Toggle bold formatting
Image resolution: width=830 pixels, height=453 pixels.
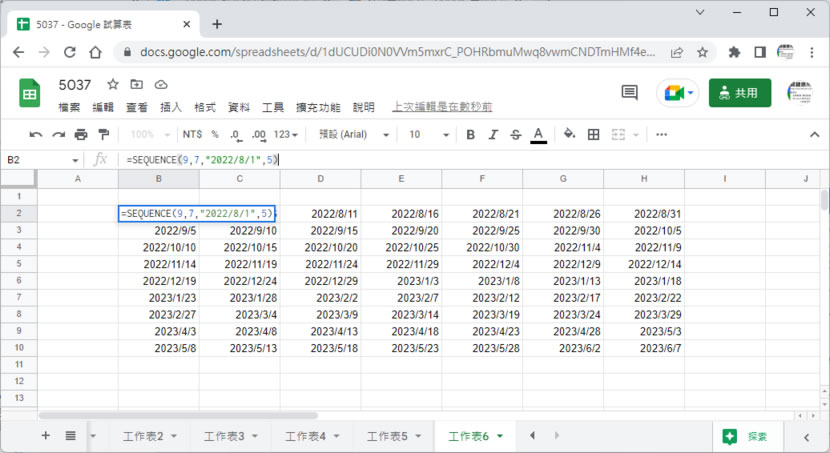click(470, 134)
